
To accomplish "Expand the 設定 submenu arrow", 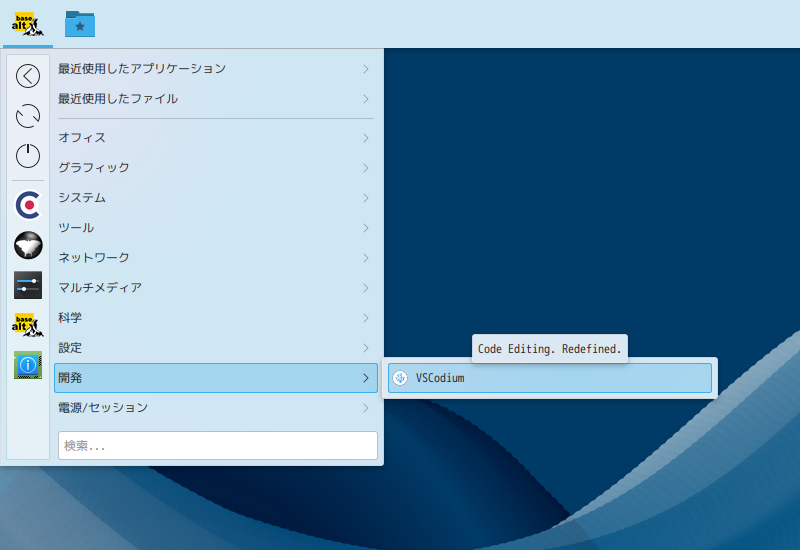I will (366, 348).
